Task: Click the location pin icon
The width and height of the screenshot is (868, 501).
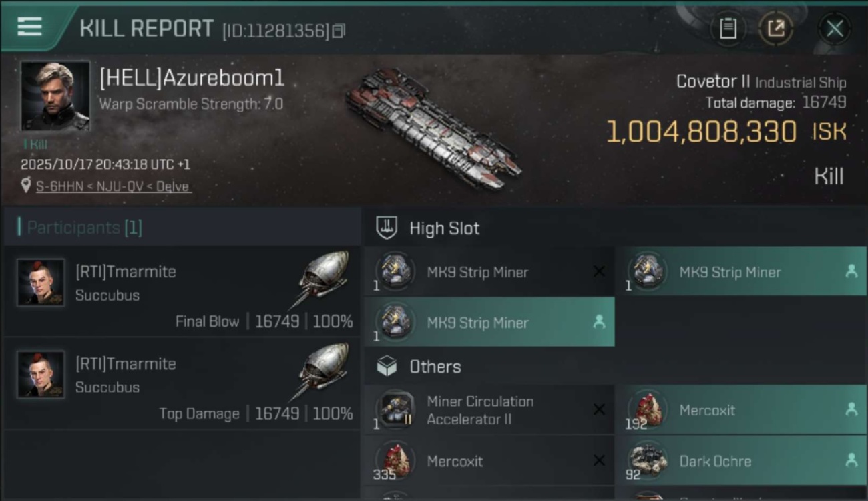Action: coord(26,186)
